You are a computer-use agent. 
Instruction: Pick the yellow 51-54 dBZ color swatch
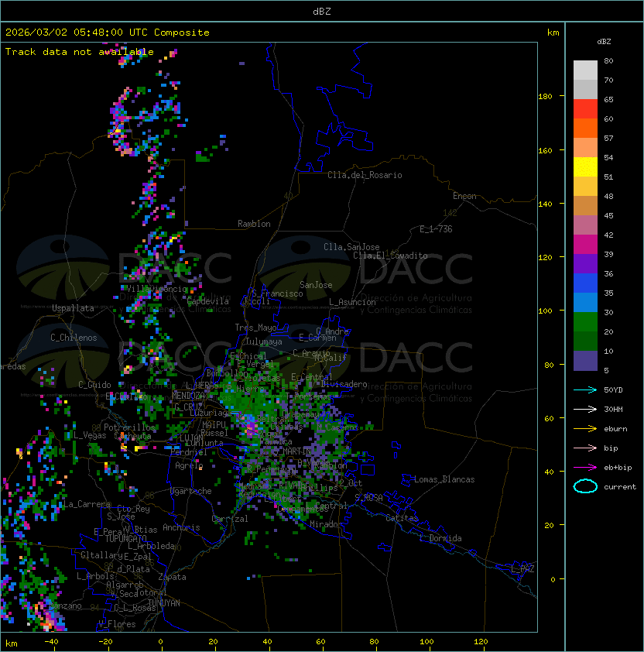pyautogui.click(x=585, y=167)
